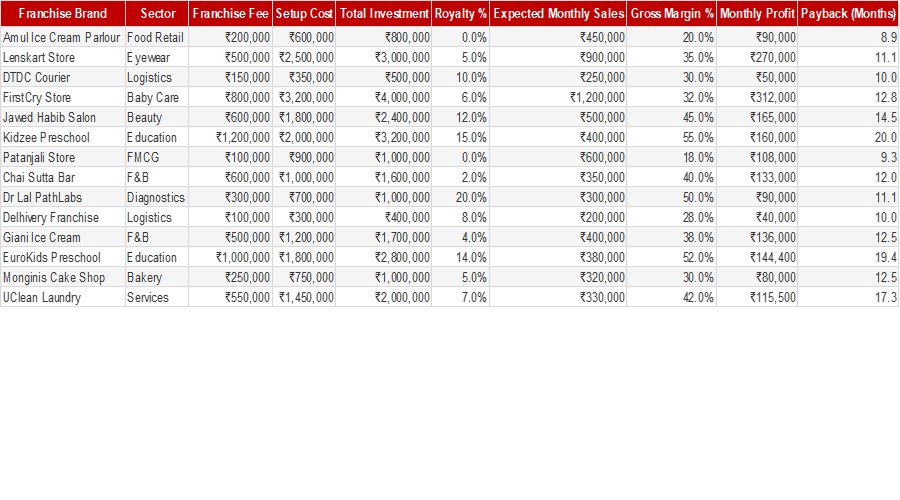Click Jawed Habib's 45.0% gross margin
The width and height of the screenshot is (900, 500).
[672, 118]
